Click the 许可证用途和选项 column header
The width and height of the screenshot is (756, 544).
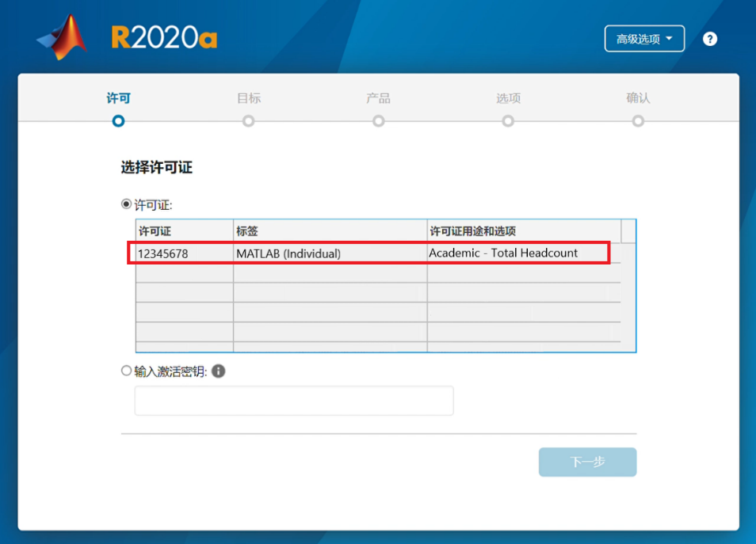(x=524, y=231)
